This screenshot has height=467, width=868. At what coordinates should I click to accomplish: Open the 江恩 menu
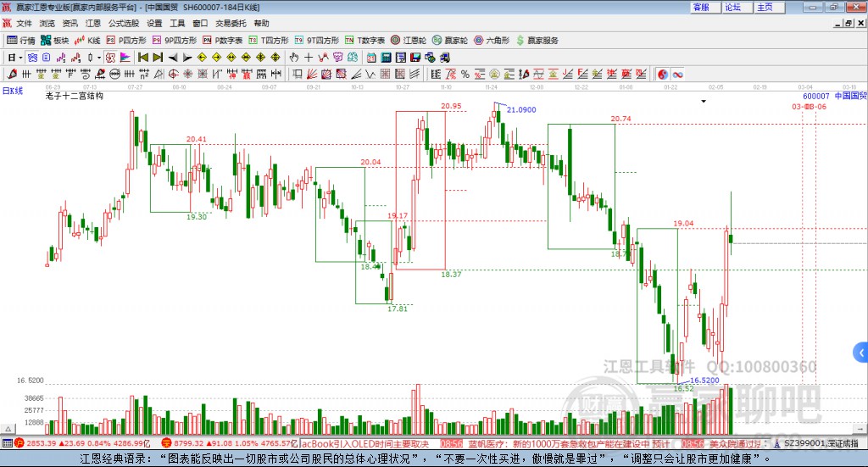tap(93, 23)
